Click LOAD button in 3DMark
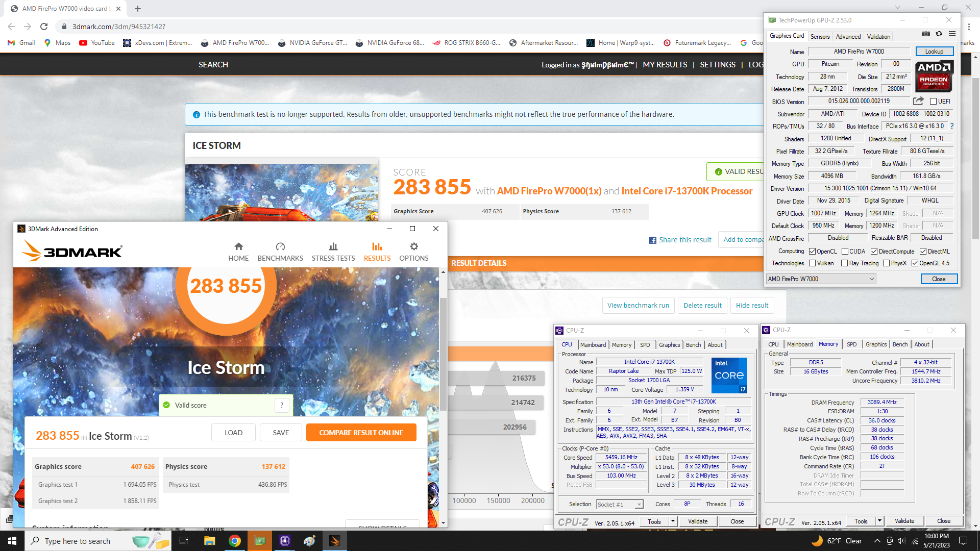The image size is (980, 551). (x=233, y=433)
